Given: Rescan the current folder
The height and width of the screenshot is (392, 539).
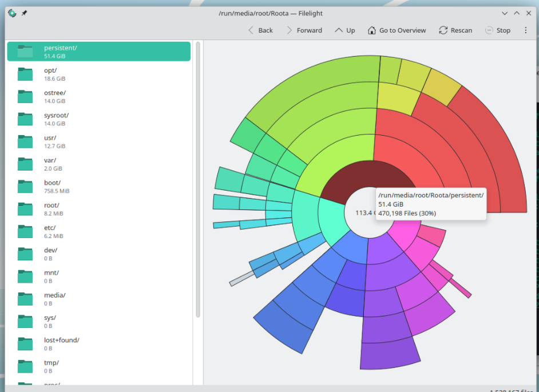Looking at the screenshot, I should (455, 30).
